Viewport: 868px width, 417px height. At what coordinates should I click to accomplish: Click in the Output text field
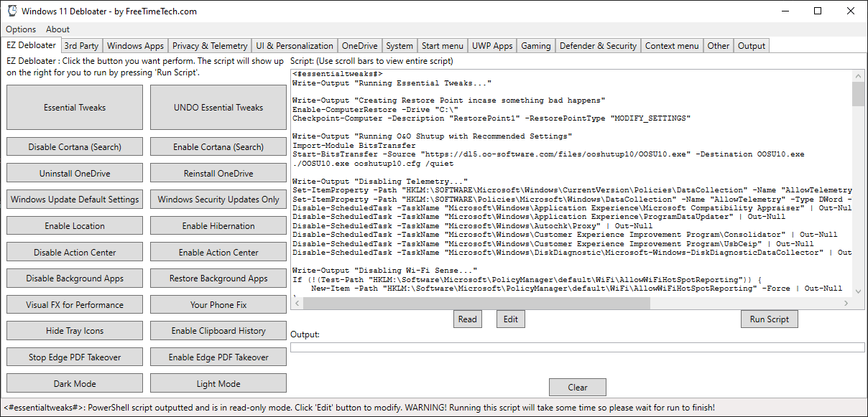[x=578, y=348]
